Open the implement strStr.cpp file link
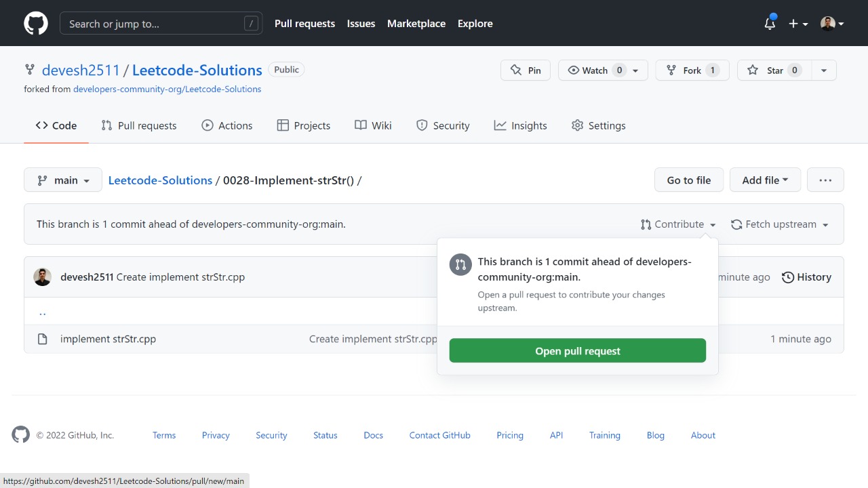 pos(108,339)
